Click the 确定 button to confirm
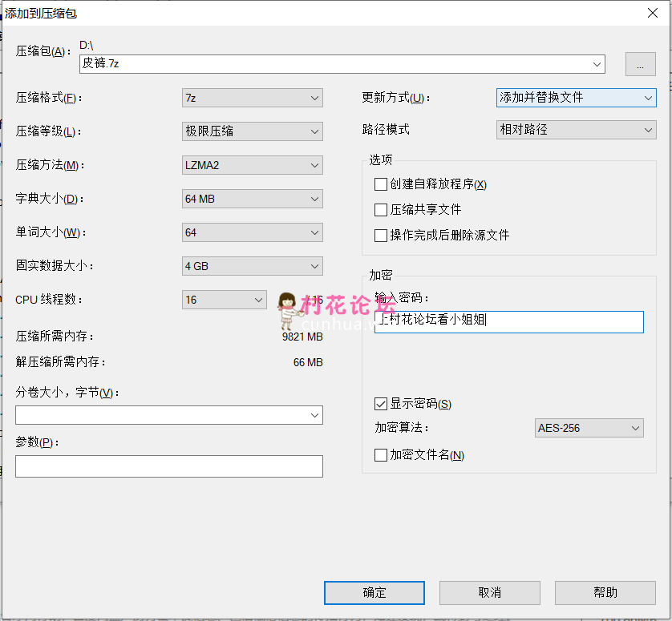Viewport: 672px width, 621px height. coord(374,593)
